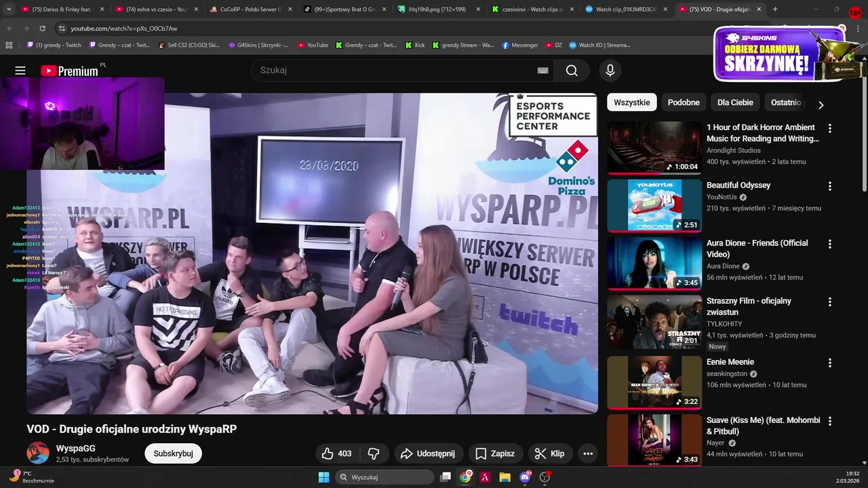Image resolution: width=868 pixels, height=488 pixels.
Task: Open the Chrome apps grid icon
Action: pos(9,45)
